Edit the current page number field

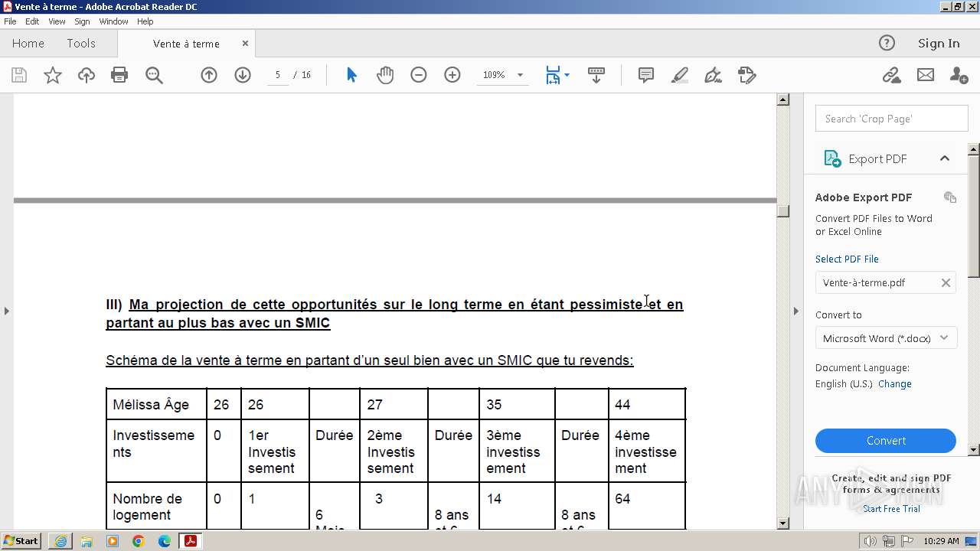pos(278,75)
